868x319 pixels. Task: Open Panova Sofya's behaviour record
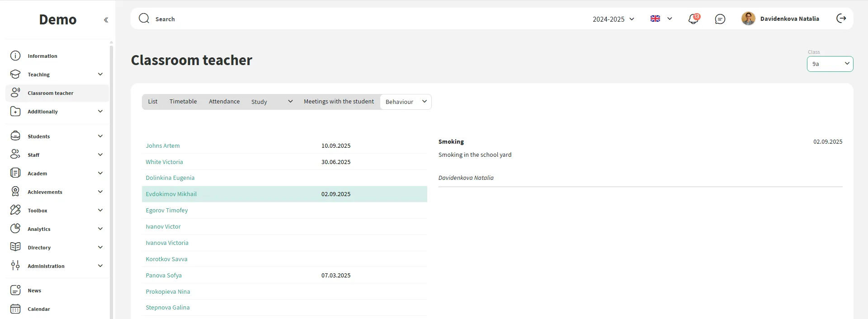164,276
